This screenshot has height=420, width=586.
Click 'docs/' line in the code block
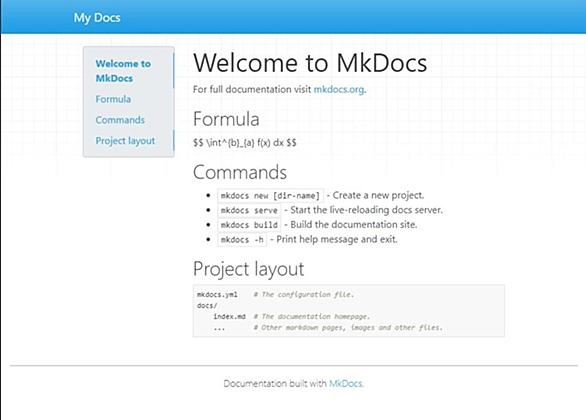[x=207, y=306]
